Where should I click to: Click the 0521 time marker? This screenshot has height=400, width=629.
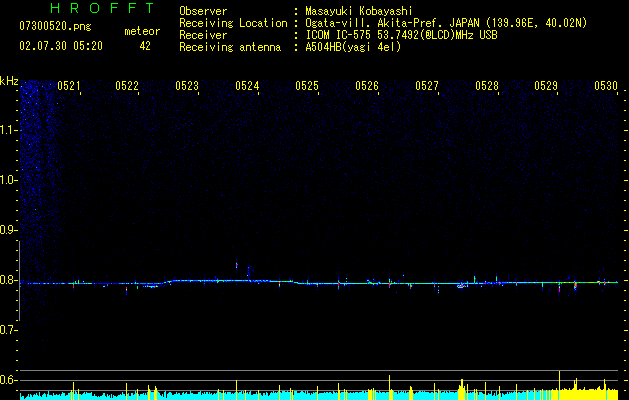[x=69, y=86]
